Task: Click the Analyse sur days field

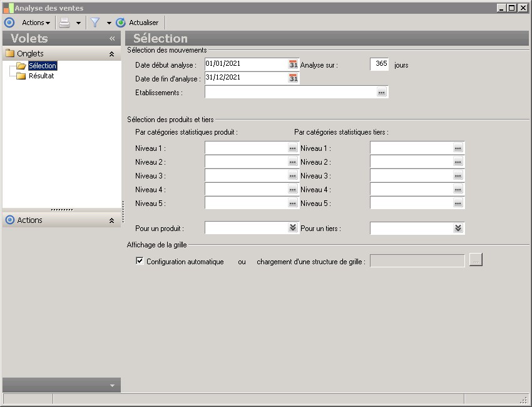Action: (379, 64)
